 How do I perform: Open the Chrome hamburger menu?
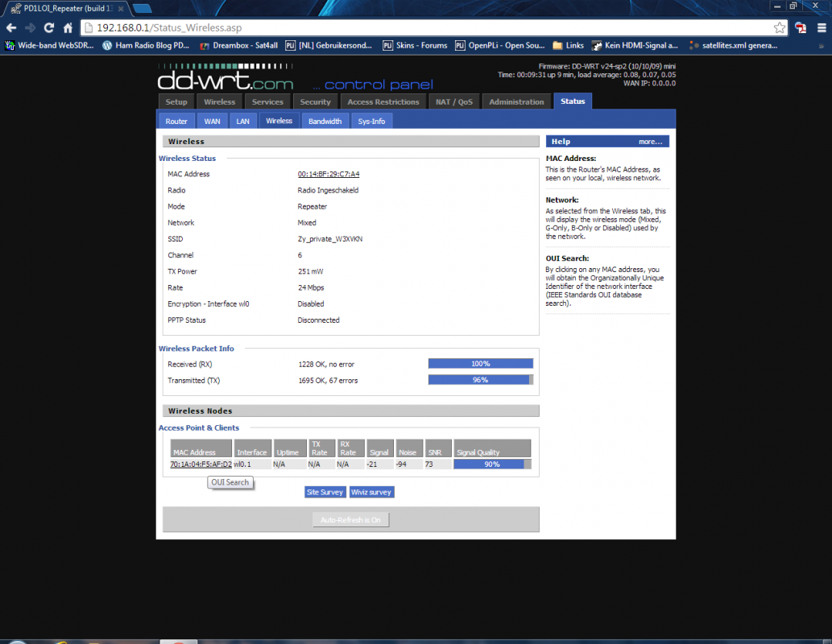pos(820,27)
